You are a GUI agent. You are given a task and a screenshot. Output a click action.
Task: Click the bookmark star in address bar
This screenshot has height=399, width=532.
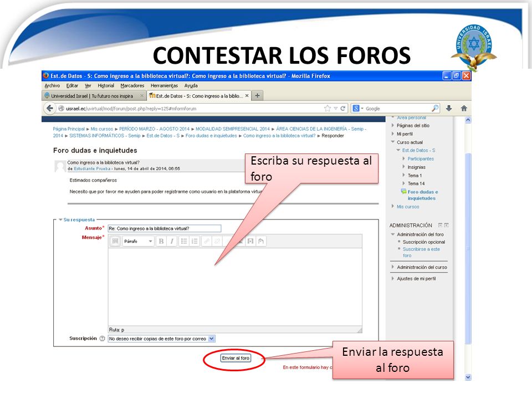[x=328, y=108]
